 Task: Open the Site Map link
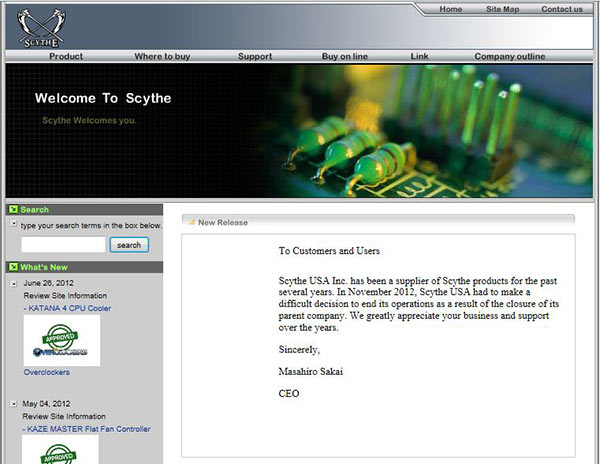[503, 9]
